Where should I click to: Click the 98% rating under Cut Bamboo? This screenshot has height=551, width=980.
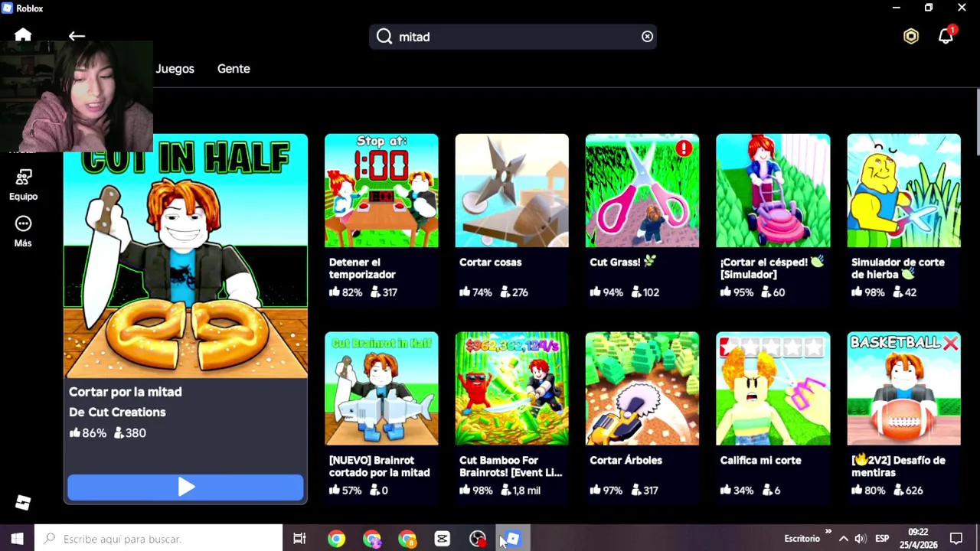click(x=476, y=491)
